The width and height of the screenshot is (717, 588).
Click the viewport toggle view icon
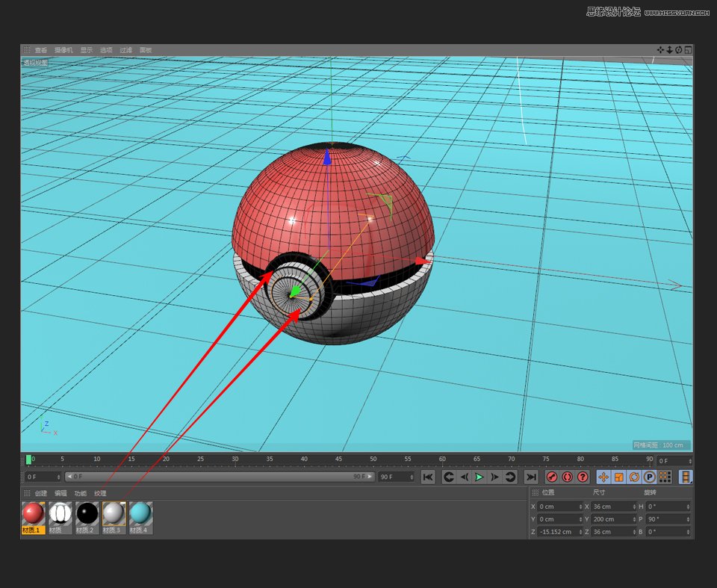point(688,49)
